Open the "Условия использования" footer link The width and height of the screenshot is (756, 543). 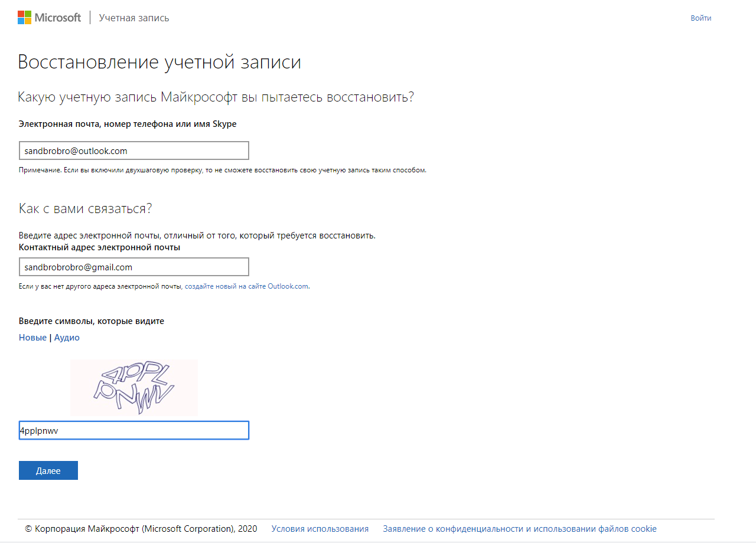pos(320,529)
